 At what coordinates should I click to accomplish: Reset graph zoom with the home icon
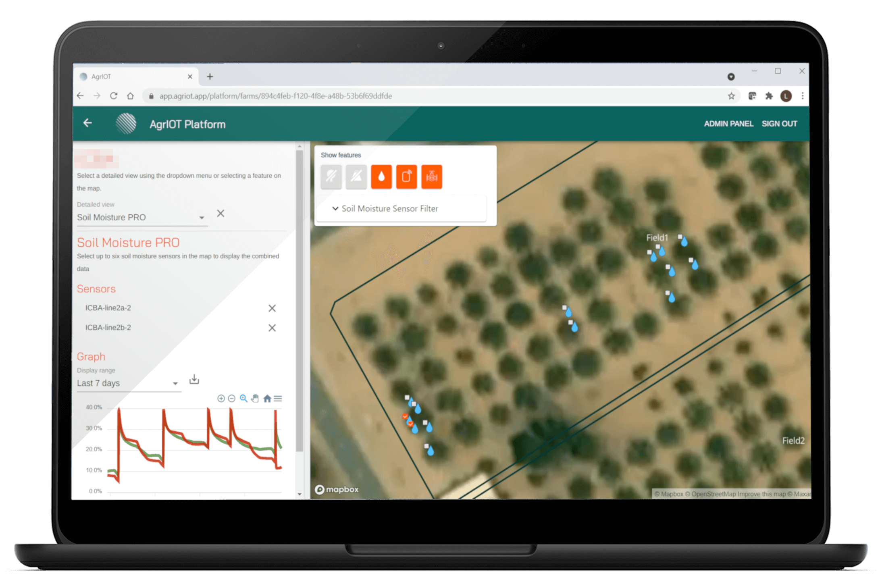point(267,399)
